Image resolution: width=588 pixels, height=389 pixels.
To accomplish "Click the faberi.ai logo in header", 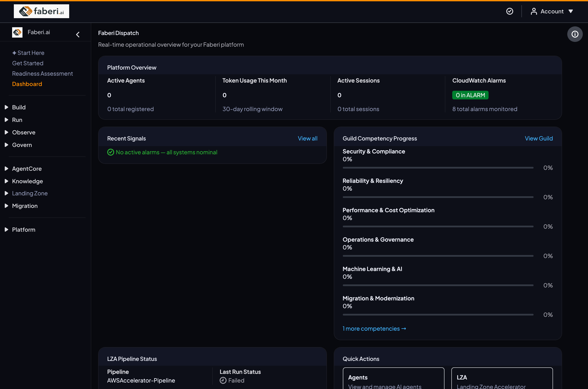I will [x=42, y=11].
